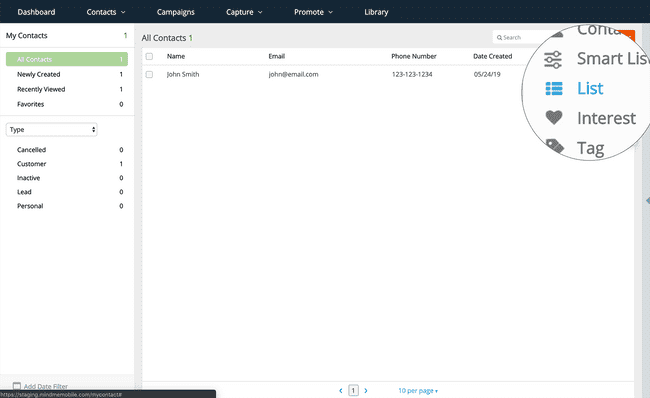Click the My Contacts heading
The height and width of the screenshot is (398, 650).
pyautogui.click(x=27, y=36)
